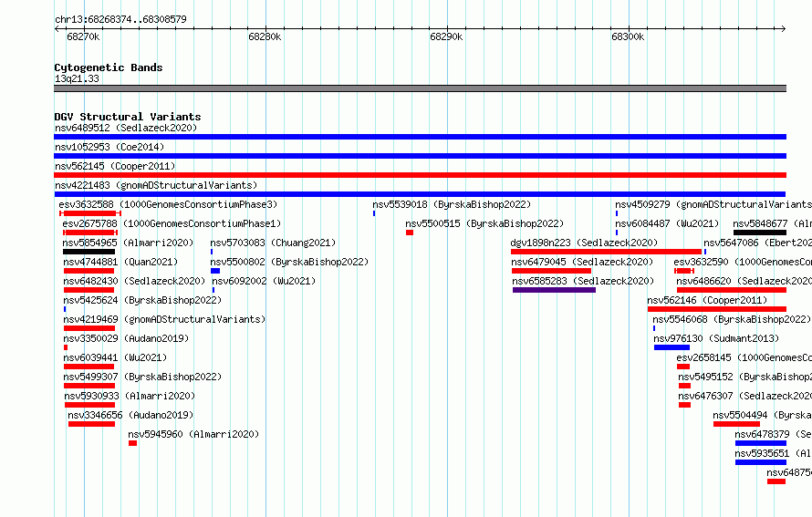The height and width of the screenshot is (517, 812).
Task: Select nsv3350029 (Audano2019) label
Action: [126, 338]
